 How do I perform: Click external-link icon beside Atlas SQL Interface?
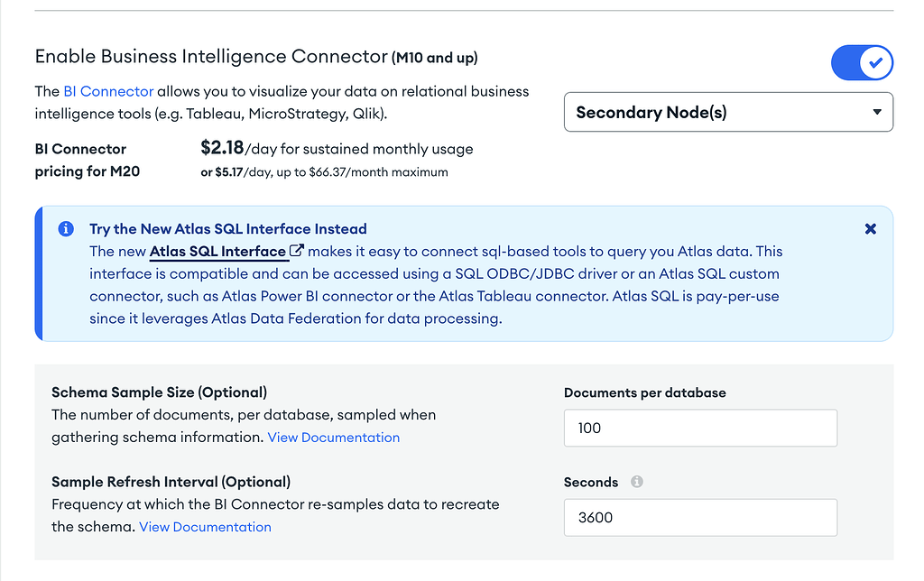(296, 252)
